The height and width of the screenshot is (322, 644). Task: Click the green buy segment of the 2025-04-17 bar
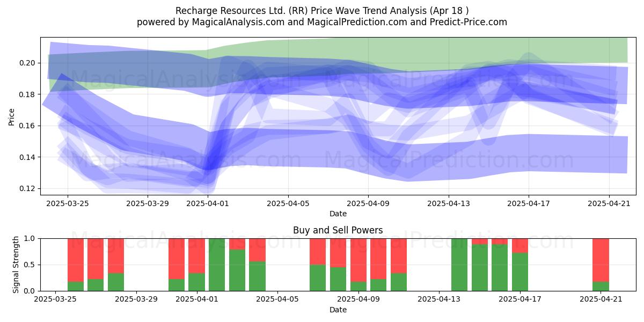520,272
